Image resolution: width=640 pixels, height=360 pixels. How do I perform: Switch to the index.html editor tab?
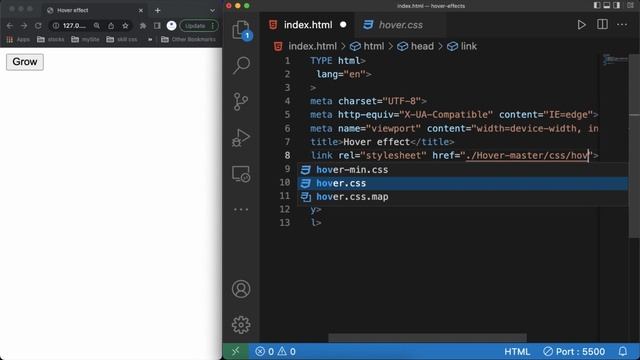[308, 25]
